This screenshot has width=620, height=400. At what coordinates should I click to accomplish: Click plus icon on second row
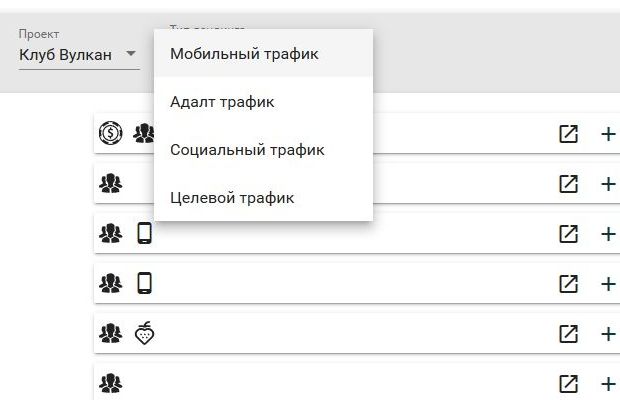coord(608,184)
